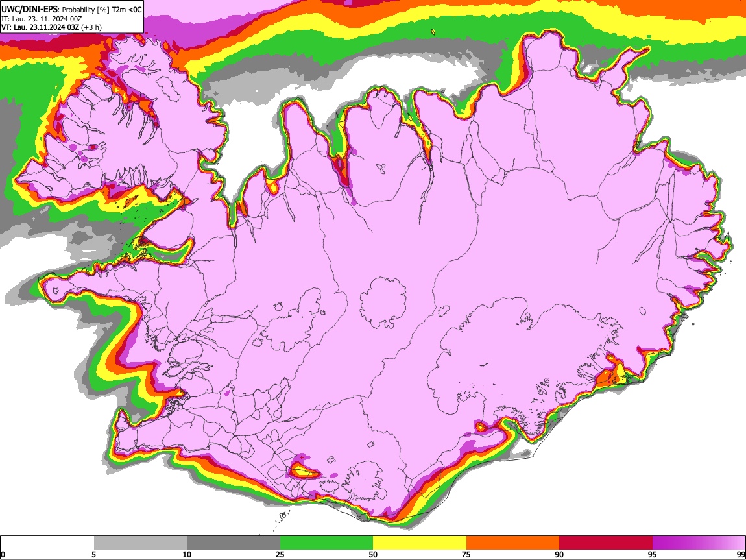This screenshot has width=746, height=560.
Task: Click the green 25–50 legend segment
Action: [326, 543]
